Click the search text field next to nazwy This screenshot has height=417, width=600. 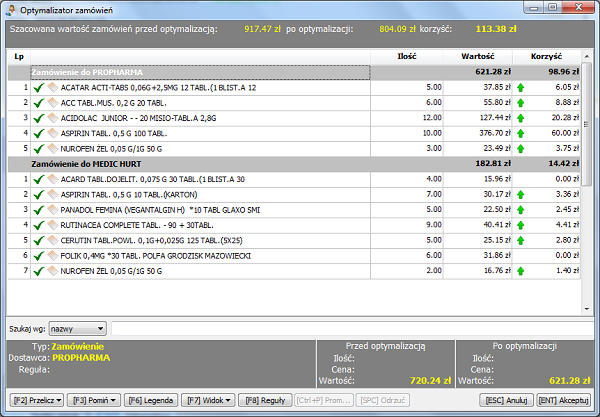[350, 327]
